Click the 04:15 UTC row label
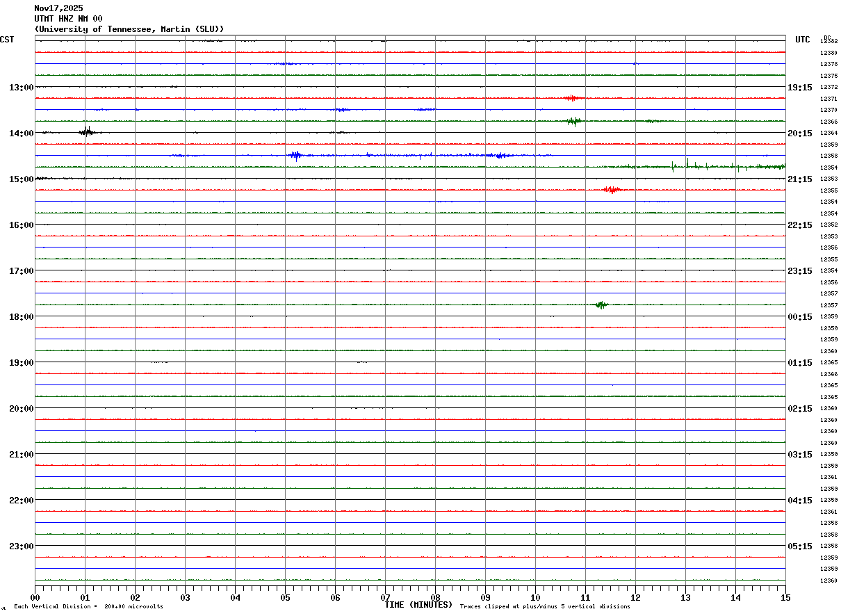Image resolution: width=841 pixels, height=616 pixels. click(799, 501)
